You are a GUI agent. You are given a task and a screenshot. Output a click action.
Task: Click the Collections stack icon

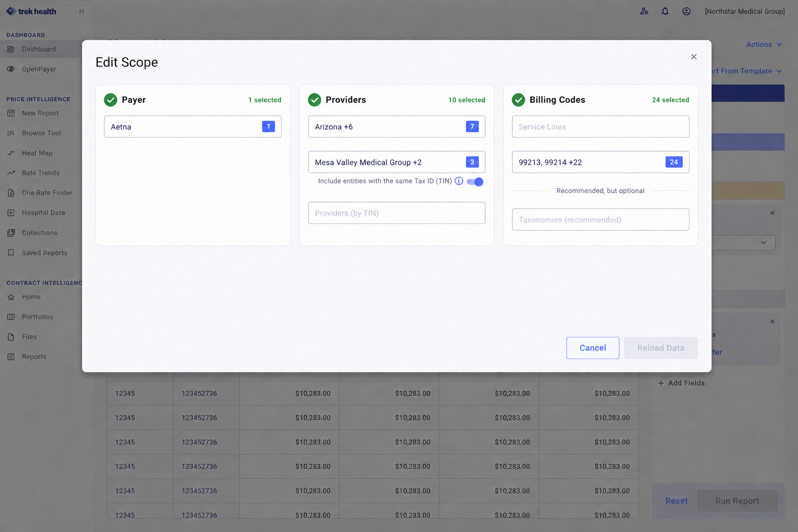tap(11, 233)
